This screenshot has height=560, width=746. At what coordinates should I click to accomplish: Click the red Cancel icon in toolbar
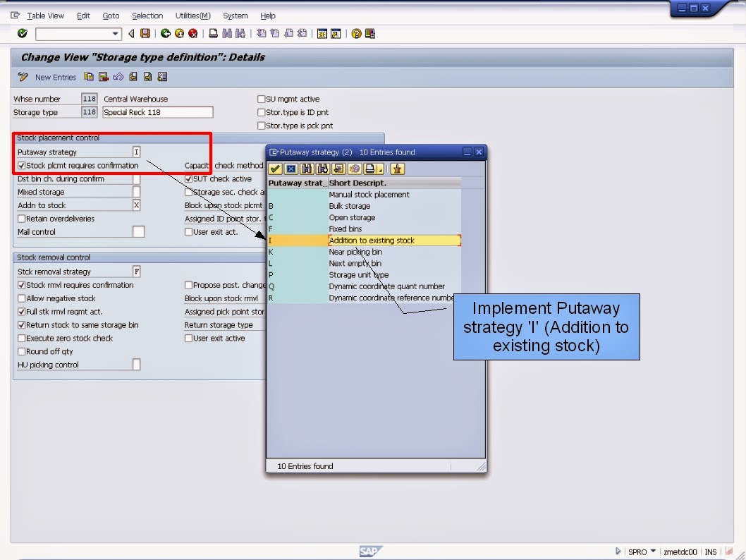coord(192,33)
